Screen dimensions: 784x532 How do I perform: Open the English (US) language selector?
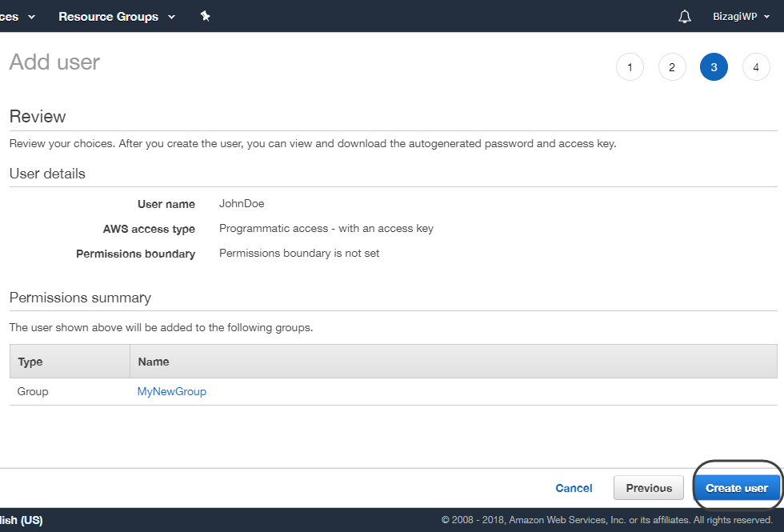(22, 520)
